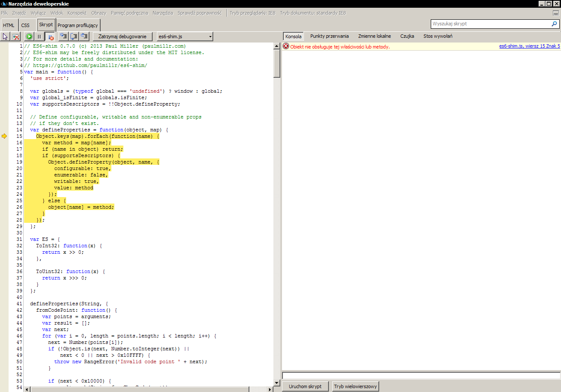Viewport: 561px width, 392px height.
Task: Click the yellow current-line arrow at line 15
Action: (4, 136)
